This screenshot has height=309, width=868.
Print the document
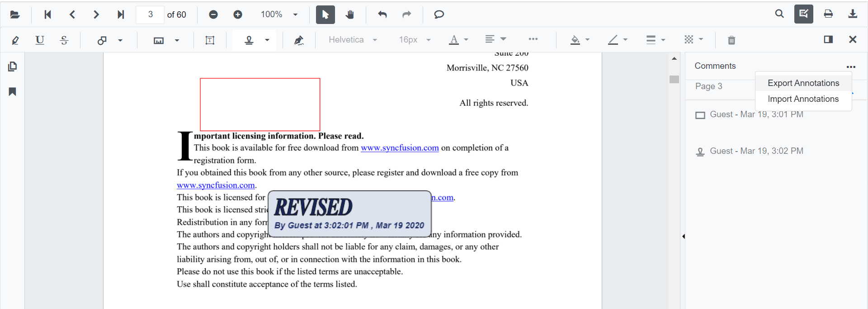click(x=828, y=14)
